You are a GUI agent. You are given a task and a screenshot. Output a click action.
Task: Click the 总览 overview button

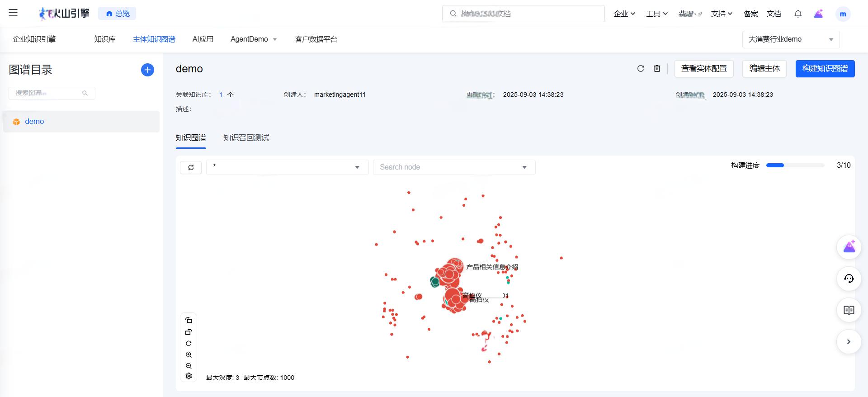click(117, 14)
